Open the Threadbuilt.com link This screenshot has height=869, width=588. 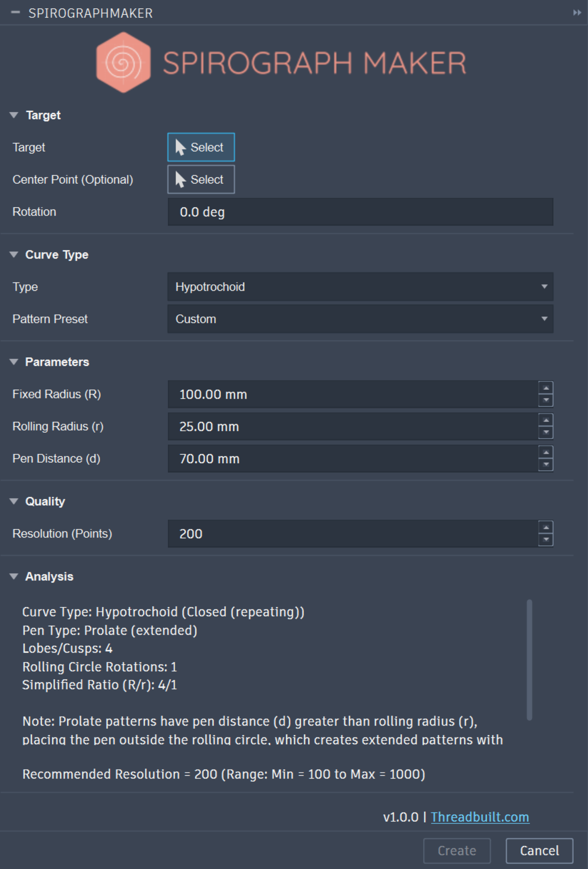tap(480, 817)
